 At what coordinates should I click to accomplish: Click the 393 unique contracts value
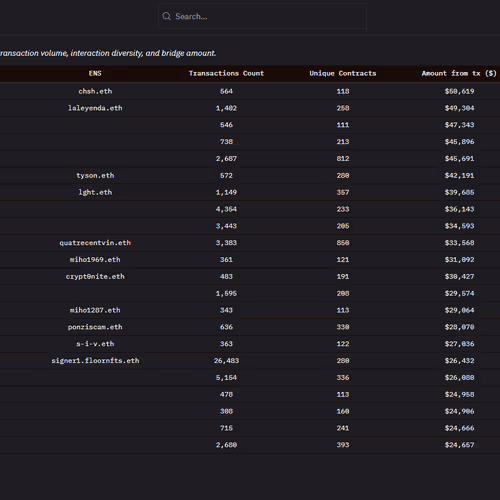point(343,445)
